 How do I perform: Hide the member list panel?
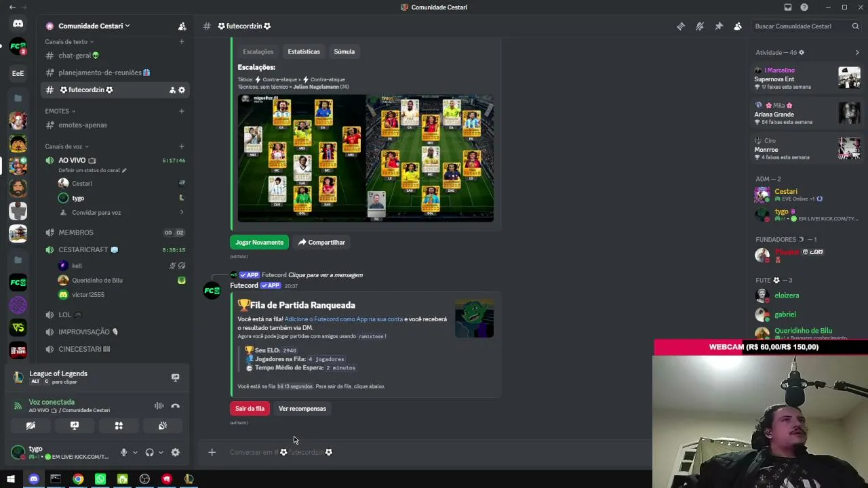point(738,26)
